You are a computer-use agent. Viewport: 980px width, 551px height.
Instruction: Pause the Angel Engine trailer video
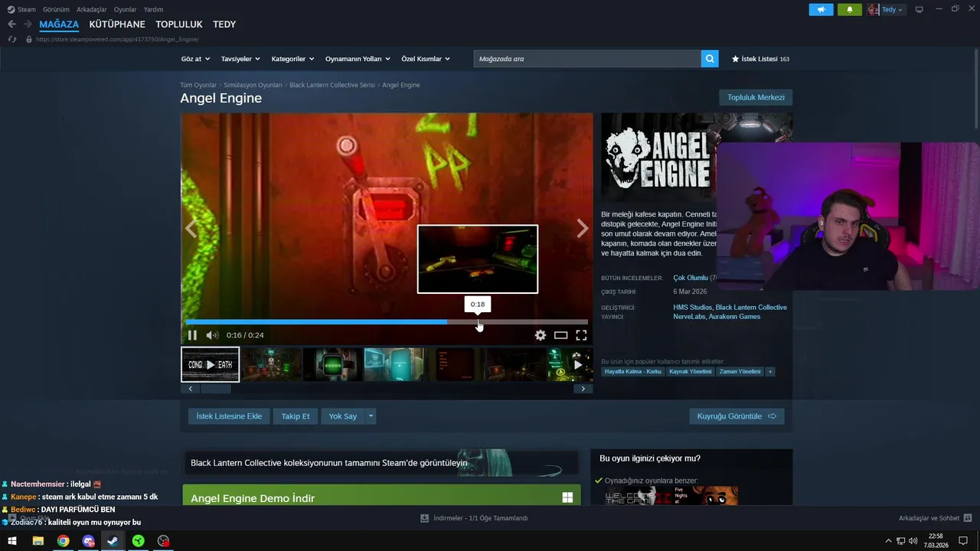(192, 335)
